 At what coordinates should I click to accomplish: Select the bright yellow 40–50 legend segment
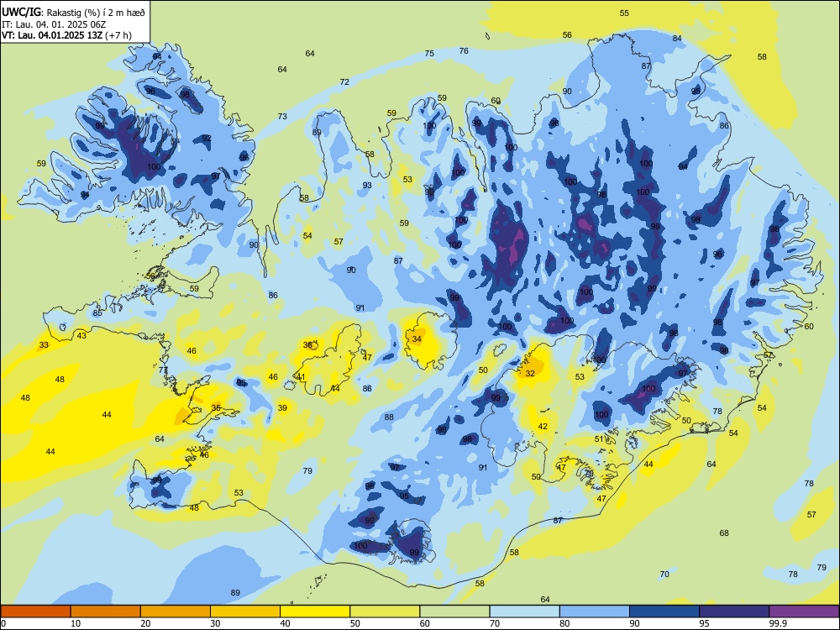315,612
